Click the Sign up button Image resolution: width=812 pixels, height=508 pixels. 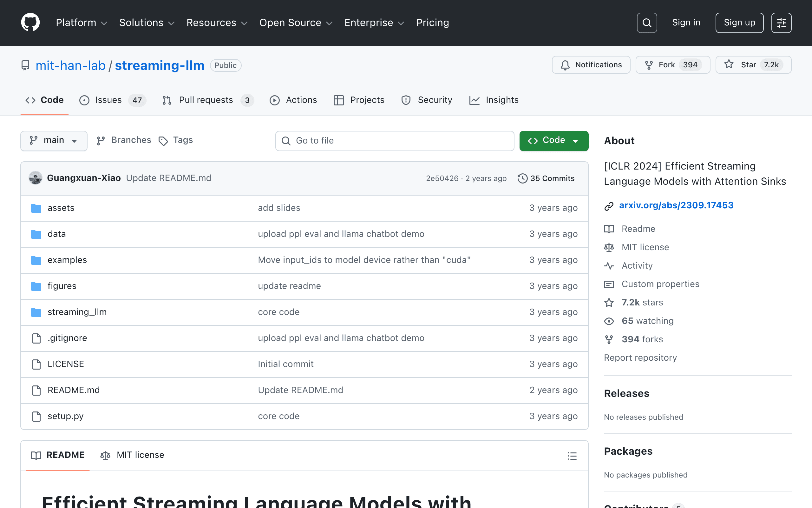pyautogui.click(x=739, y=23)
